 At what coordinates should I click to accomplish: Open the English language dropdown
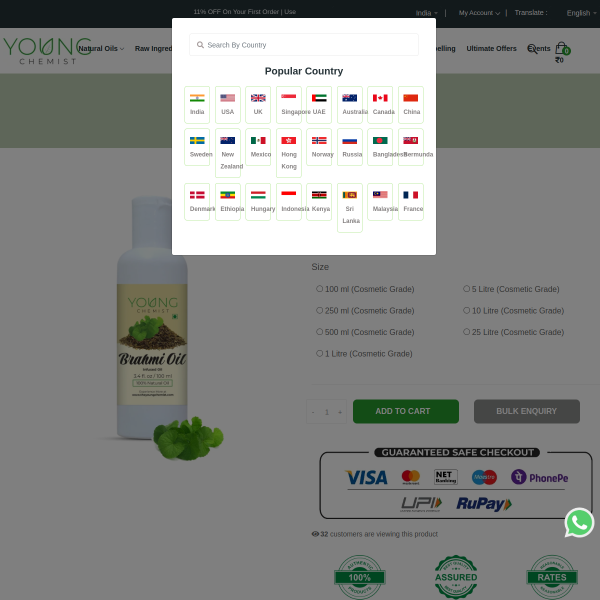(x=581, y=13)
